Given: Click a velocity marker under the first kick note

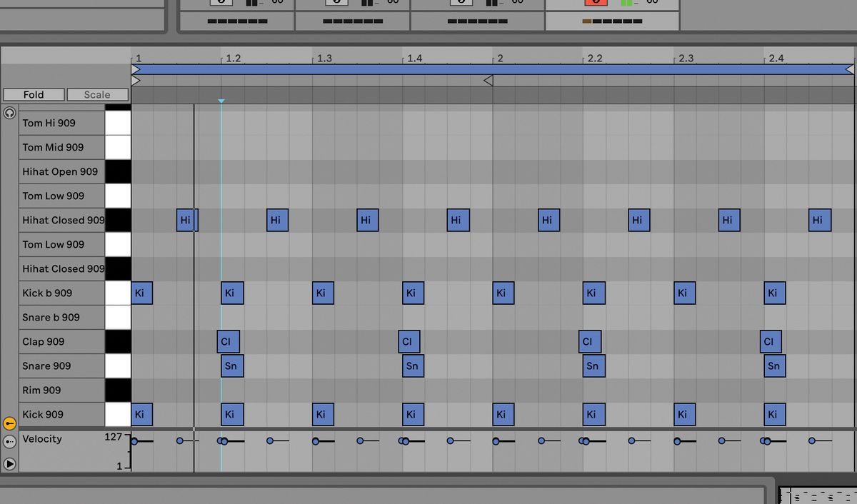Looking at the screenshot, I should point(134,441).
